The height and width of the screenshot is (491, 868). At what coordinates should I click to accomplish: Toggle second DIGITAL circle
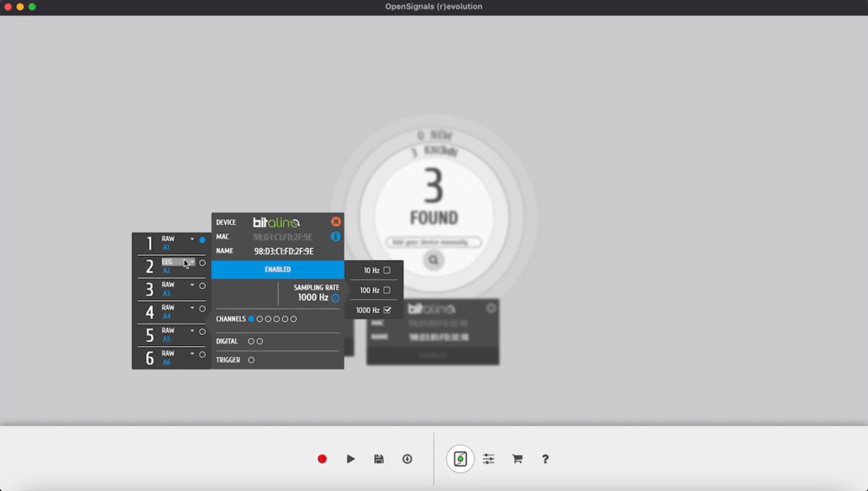pos(260,342)
